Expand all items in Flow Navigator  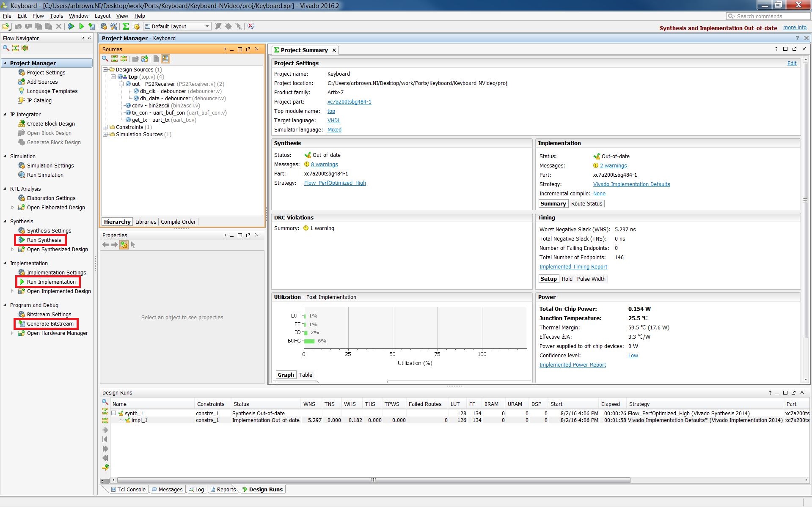(25, 48)
